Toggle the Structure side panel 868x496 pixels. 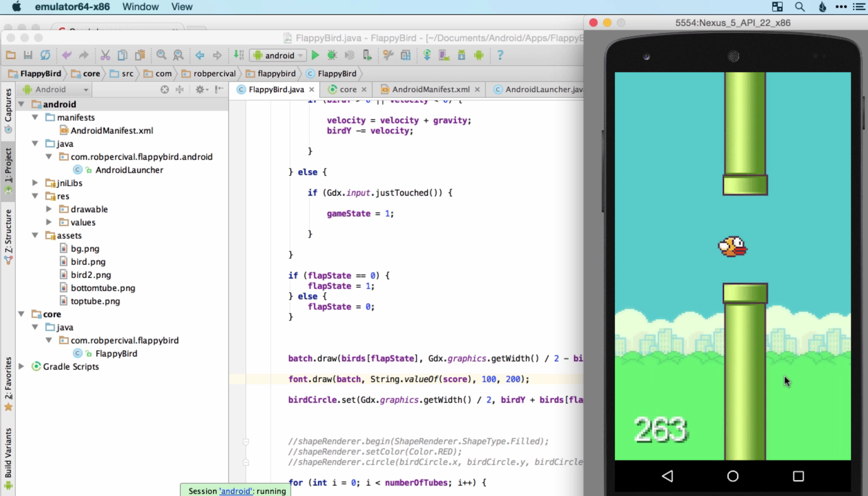tap(8, 236)
